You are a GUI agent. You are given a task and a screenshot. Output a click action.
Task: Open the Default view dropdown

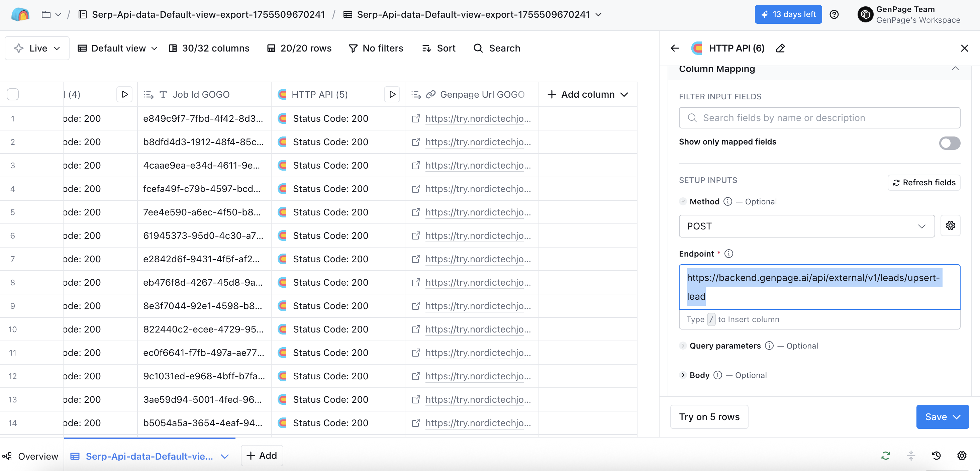coord(117,48)
